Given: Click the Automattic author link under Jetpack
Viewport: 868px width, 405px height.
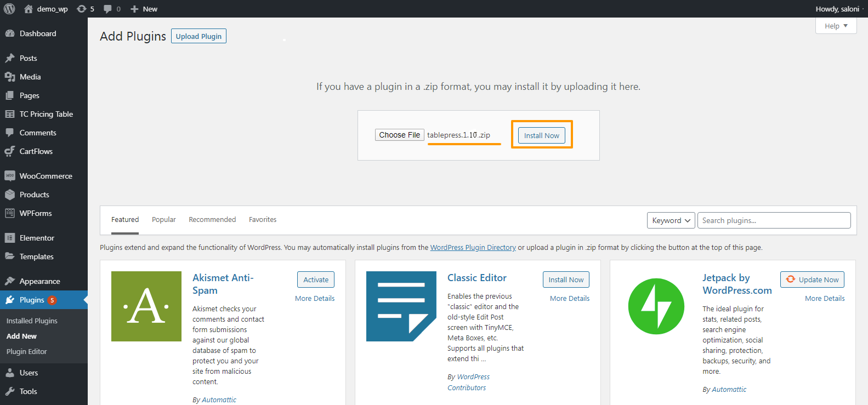Looking at the screenshot, I should pyautogui.click(x=729, y=390).
